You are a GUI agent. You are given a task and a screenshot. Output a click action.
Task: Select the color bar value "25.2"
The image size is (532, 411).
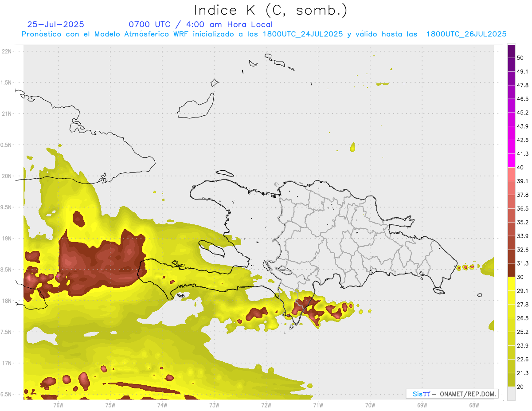(x=523, y=332)
